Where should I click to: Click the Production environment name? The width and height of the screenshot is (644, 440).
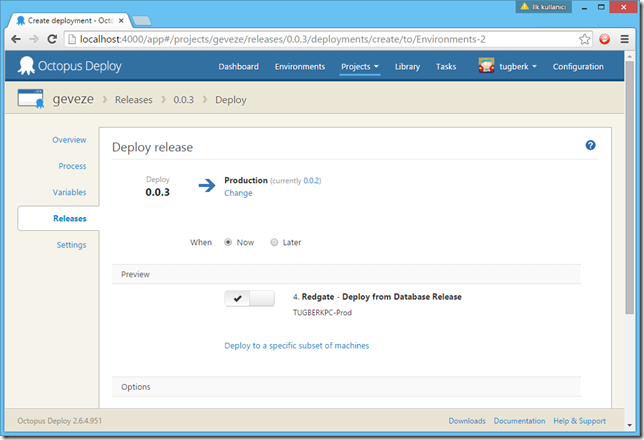point(246,180)
